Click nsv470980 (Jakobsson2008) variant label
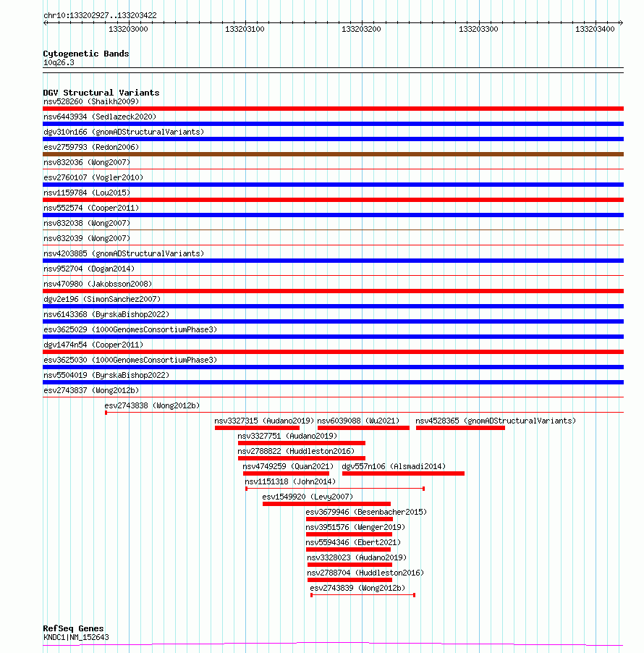The width and height of the screenshot is (644, 653). (x=98, y=284)
